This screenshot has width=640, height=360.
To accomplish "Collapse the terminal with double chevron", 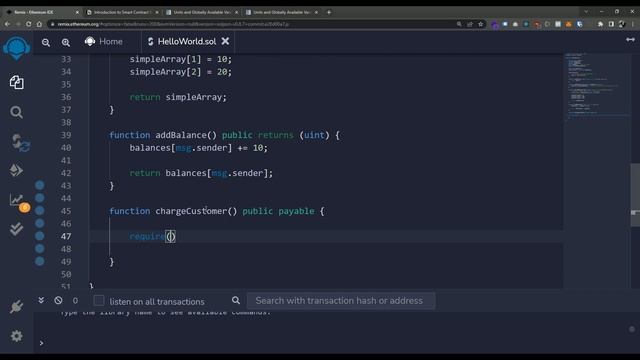I will pyautogui.click(x=41, y=300).
